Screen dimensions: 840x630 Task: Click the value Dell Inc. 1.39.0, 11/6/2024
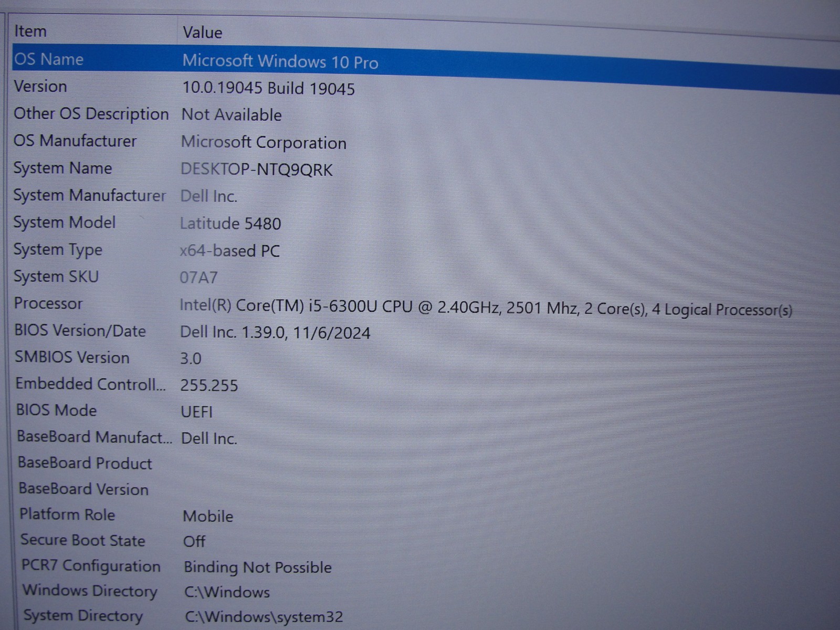tap(275, 332)
